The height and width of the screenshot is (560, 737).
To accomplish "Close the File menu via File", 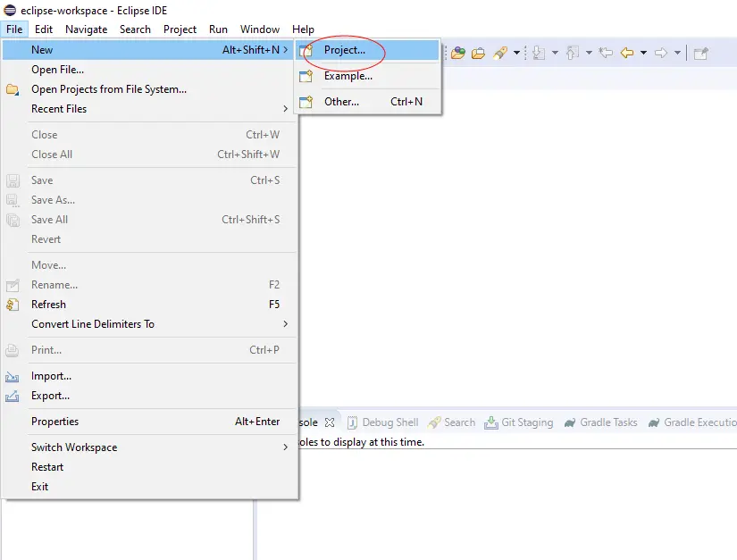I will [x=14, y=29].
